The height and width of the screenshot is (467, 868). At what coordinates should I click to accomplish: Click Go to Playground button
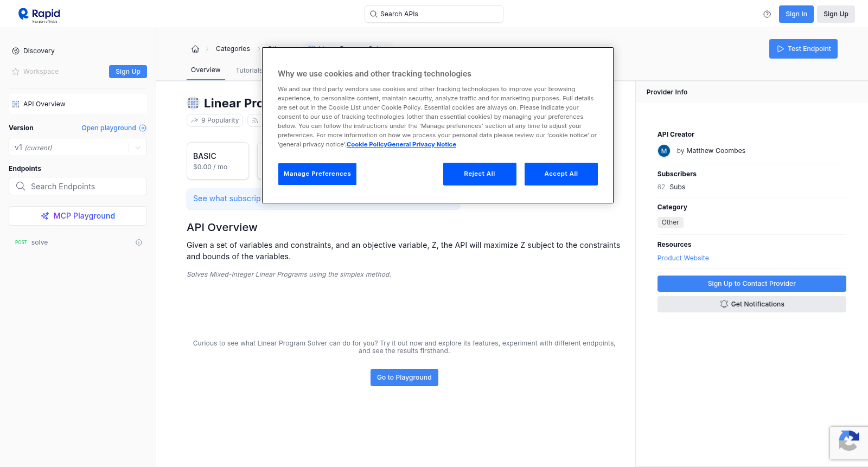(x=404, y=378)
